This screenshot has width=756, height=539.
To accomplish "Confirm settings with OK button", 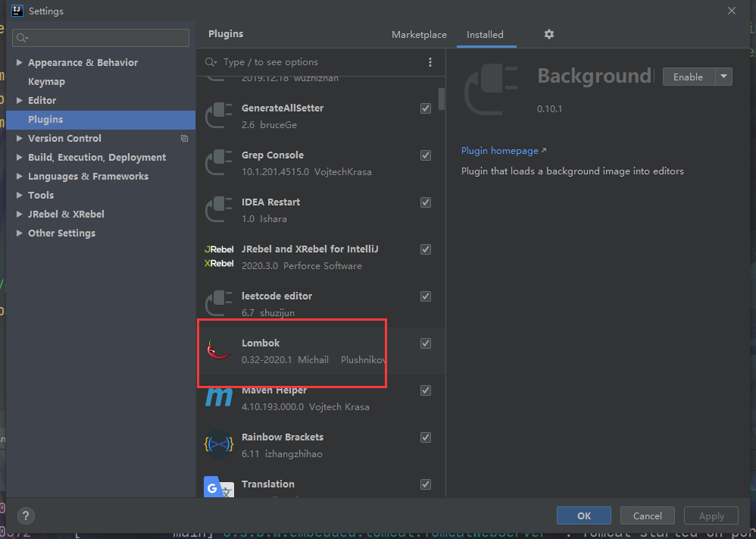I will pos(584,515).
